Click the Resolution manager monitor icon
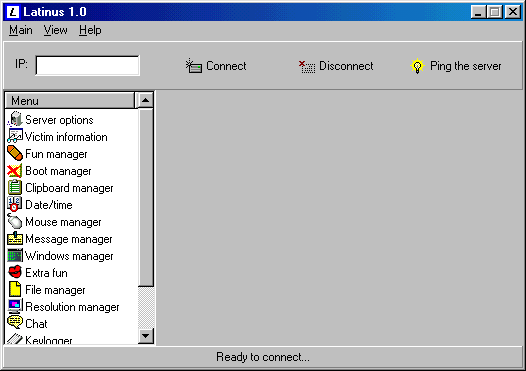Screen dimensions: 526x371 (15, 306)
